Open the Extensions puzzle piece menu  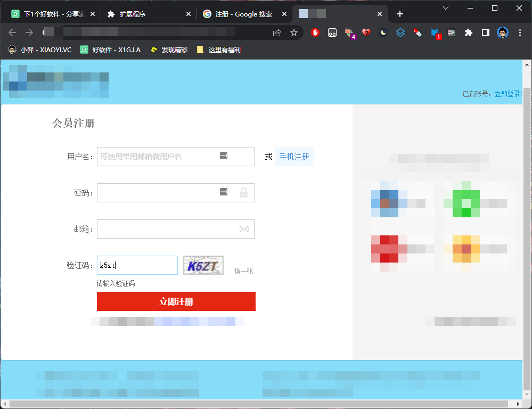[469, 32]
